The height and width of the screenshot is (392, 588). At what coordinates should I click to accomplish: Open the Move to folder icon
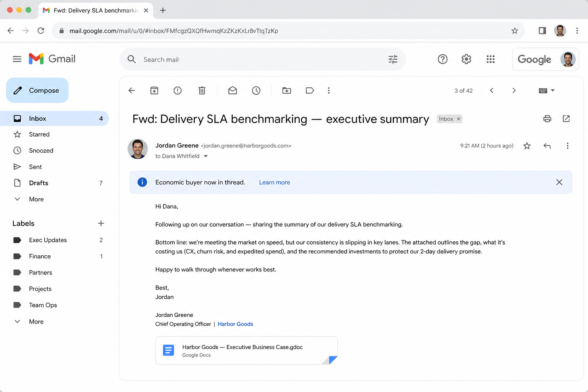click(287, 91)
